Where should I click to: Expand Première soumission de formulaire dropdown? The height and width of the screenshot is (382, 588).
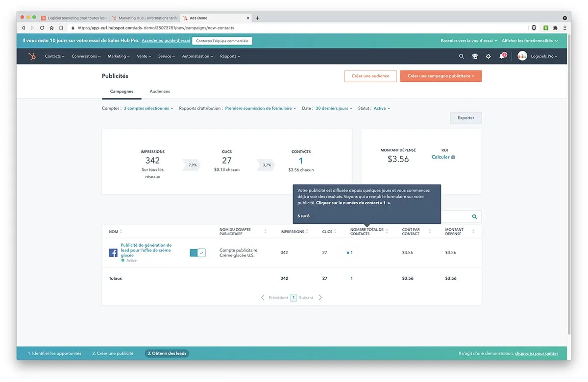261,108
